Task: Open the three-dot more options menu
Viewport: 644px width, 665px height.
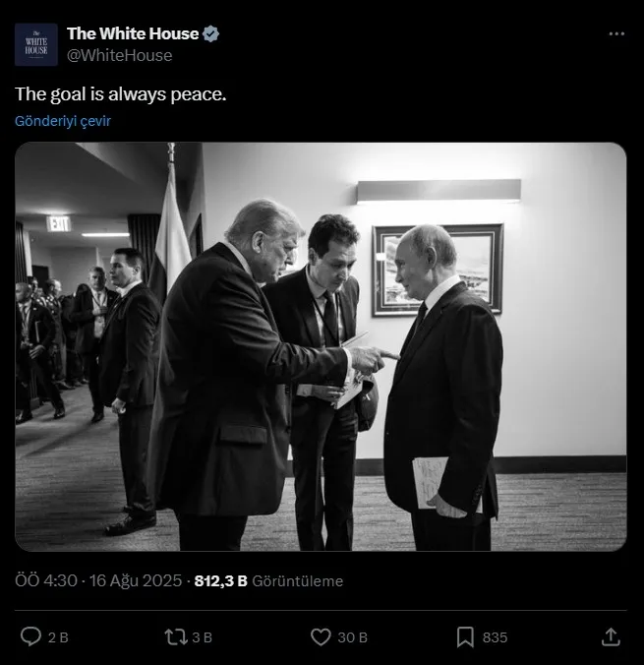Action: tap(616, 33)
